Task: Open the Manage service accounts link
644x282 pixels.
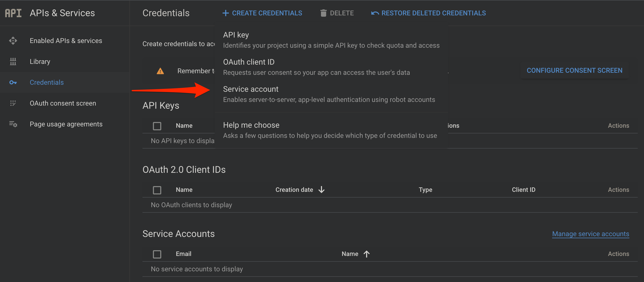Action: coord(591,234)
